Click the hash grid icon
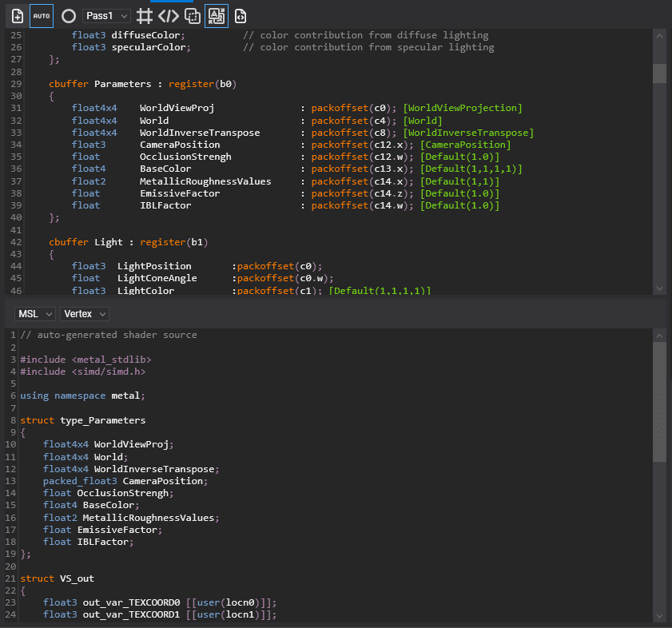672x628 pixels. point(144,16)
